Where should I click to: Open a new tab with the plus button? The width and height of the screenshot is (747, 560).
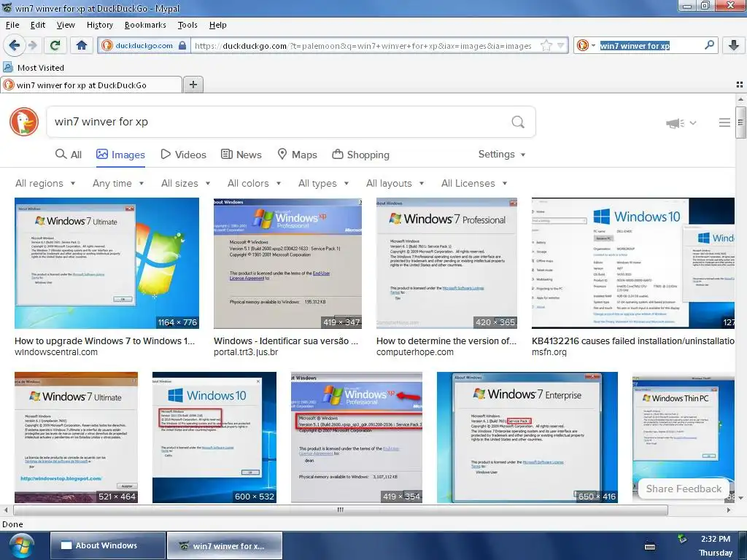point(193,85)
